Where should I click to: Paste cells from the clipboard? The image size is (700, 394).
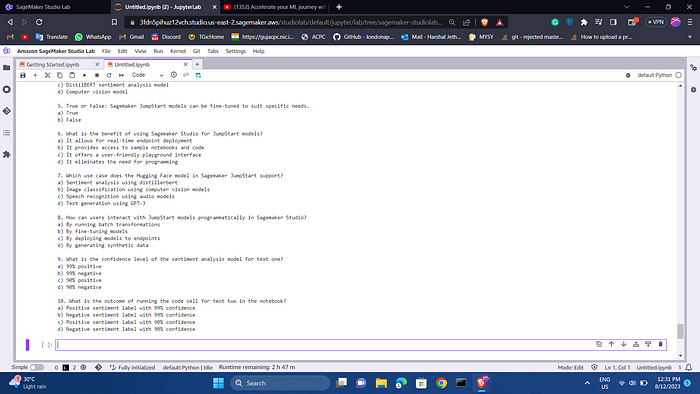pos(72,75)
